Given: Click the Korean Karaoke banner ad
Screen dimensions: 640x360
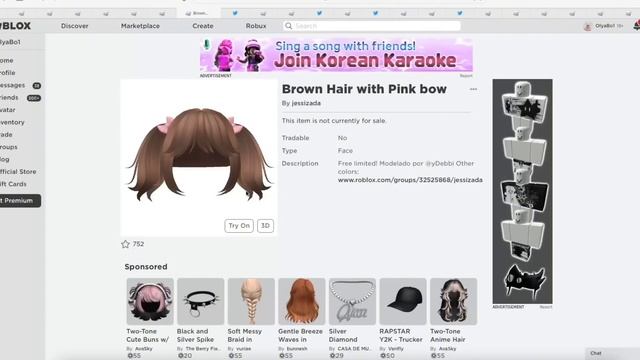Looking at the screenshot, I should (336, 55).
